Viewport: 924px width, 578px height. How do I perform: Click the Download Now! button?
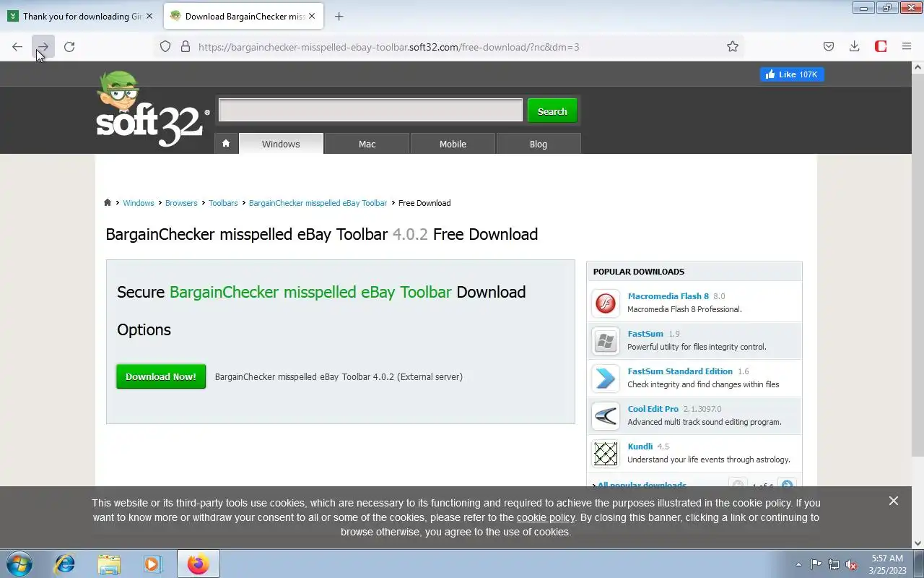pyautogui.click(x=161, y=376)
